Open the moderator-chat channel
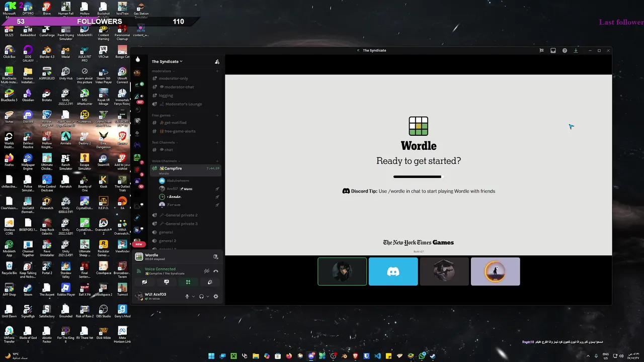This screenshot has height=362, width=644. (186, 87)
